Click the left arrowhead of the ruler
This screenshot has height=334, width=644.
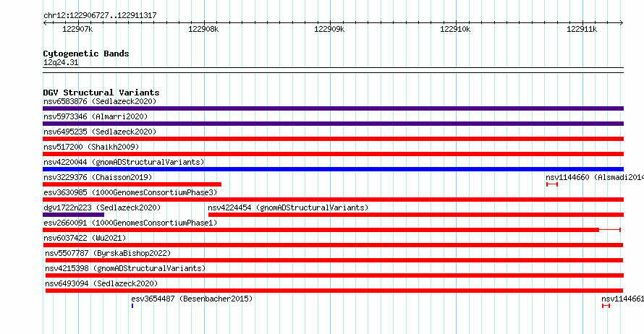(45, 23)
